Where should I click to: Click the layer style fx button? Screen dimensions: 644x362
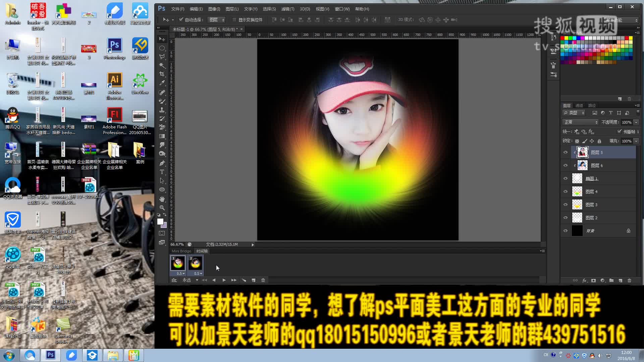[585, 281]
